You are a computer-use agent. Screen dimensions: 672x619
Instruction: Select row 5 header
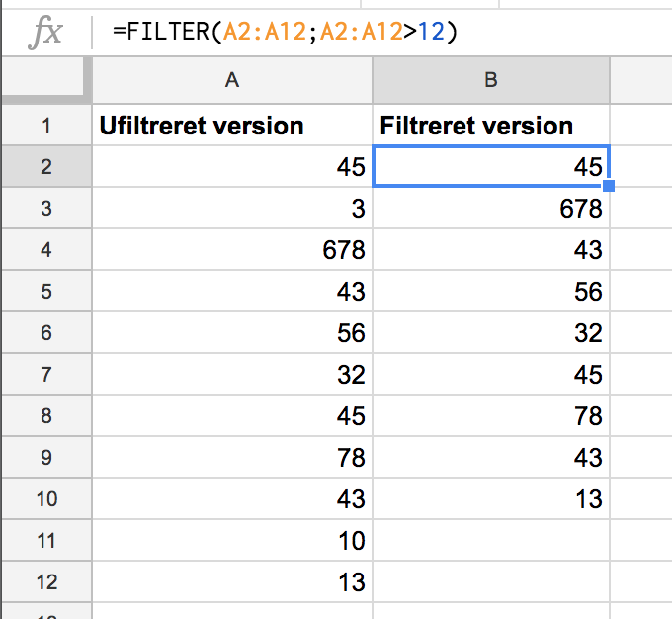coord(46,292)
